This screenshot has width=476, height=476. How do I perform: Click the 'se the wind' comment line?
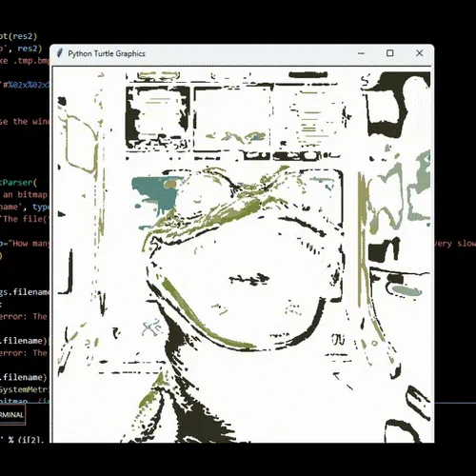tap(25, 122)
